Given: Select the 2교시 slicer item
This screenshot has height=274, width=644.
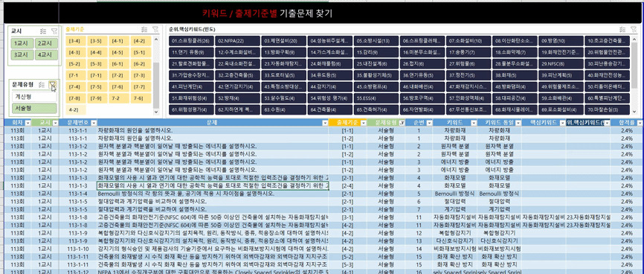Looking at the screenshot, I should point(46,43).
